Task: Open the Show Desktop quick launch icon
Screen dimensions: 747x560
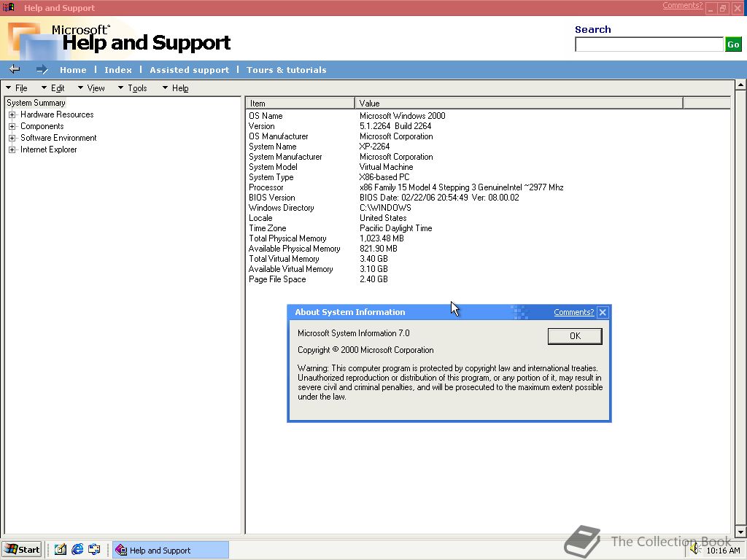Action: coord(60,550)
